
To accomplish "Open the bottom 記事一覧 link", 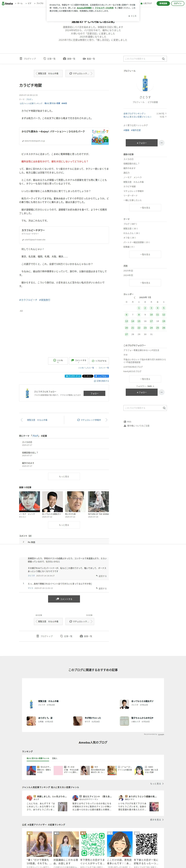I will (x=66, y=636).
